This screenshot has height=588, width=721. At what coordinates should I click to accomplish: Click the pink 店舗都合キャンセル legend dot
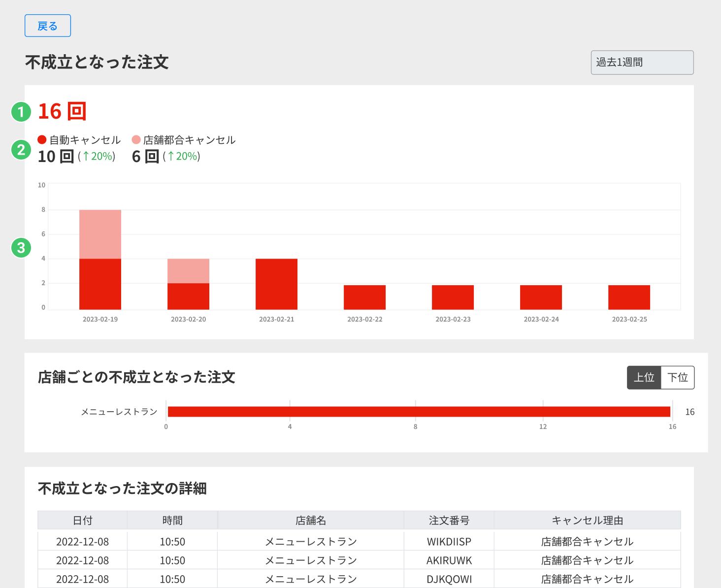[x=136, y=140]
